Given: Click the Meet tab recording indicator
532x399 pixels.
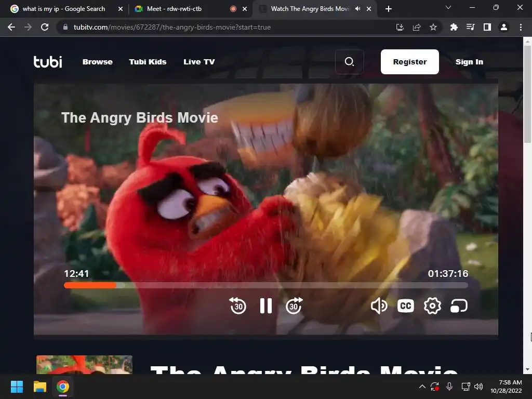Looking at the screenshot, I should coord(233,9).
